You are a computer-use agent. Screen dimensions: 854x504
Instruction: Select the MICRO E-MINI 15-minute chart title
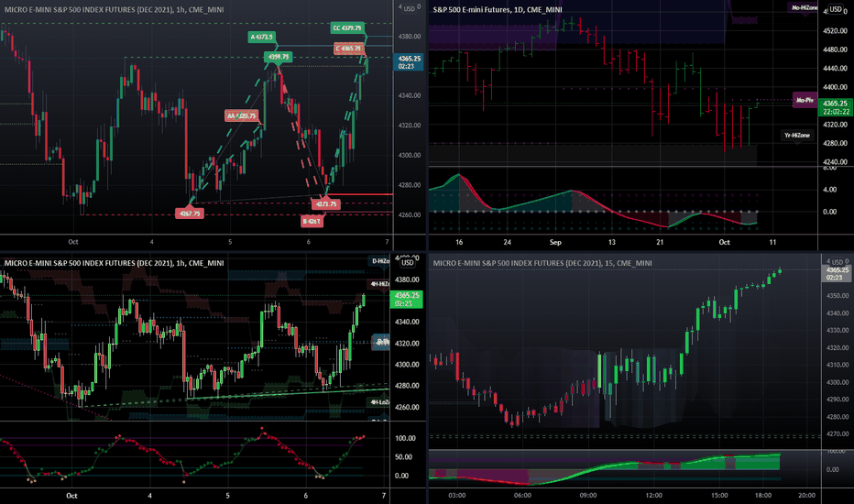(x=542, y=263)
